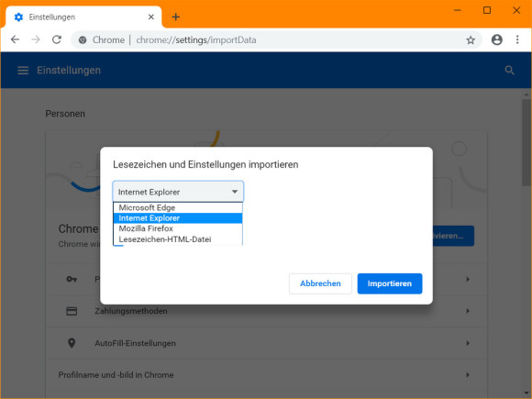Viewport: 532px width, 399px height.
Task: Click the Importieren button
Action: pyautogui.click(x=390, y=283)
